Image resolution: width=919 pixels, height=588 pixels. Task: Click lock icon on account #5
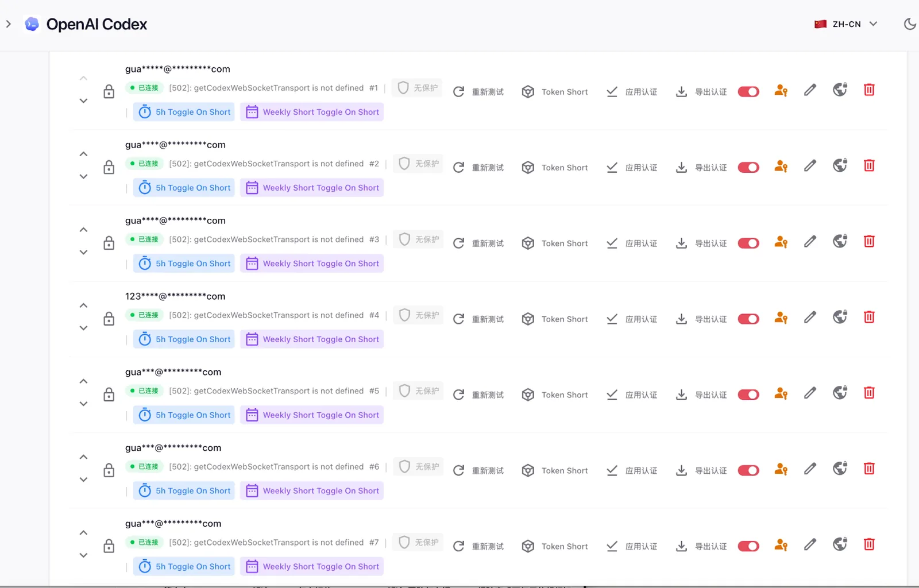(109, 394)
